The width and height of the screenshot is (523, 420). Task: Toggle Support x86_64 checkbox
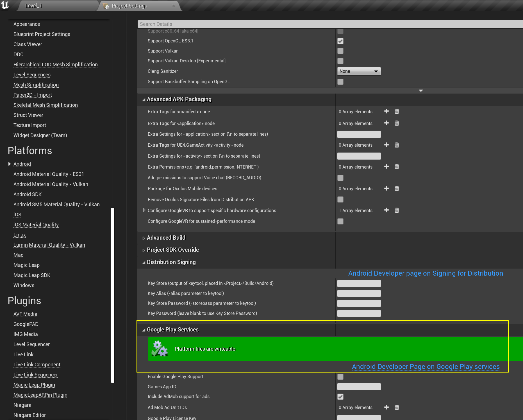click(x=340, y=31)
